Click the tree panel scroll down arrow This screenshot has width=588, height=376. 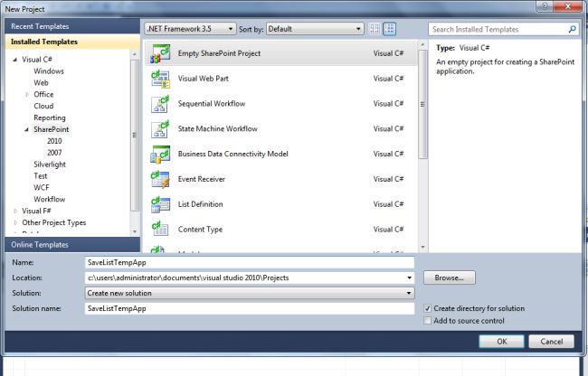(x=135, y=231)
